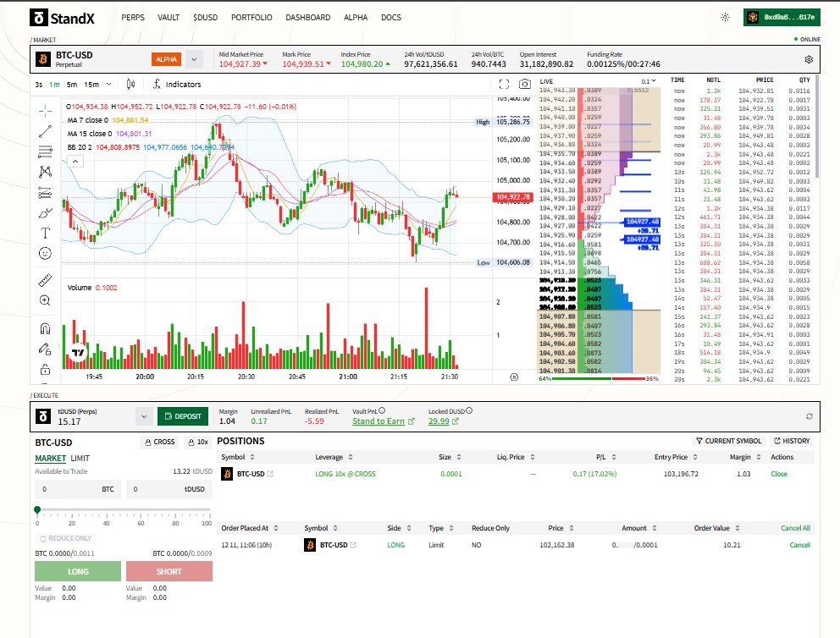This screenshot has width=840, height=638.
Task: Open candlestick chart type selector
Action: (x=130, y=84)
